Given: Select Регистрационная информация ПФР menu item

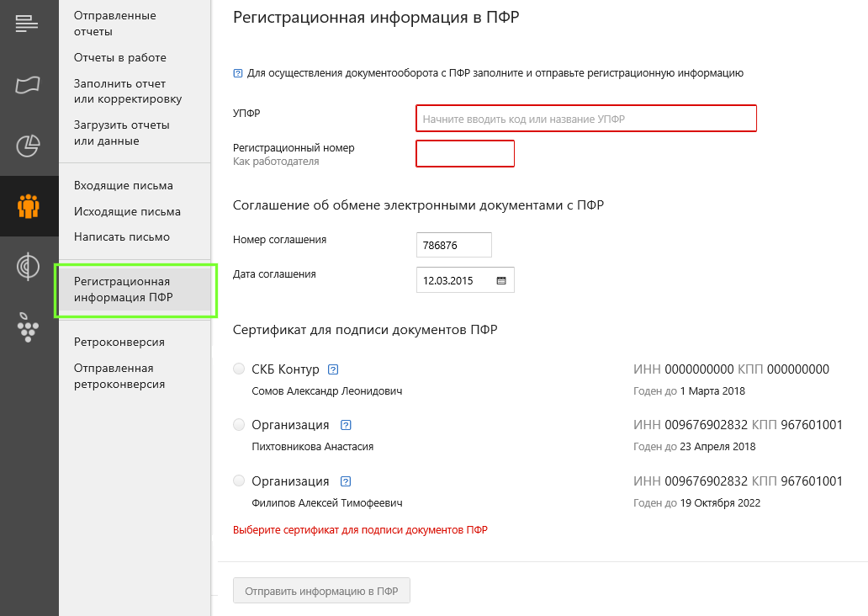Looking at the screenshot, I should coord(135,289).
